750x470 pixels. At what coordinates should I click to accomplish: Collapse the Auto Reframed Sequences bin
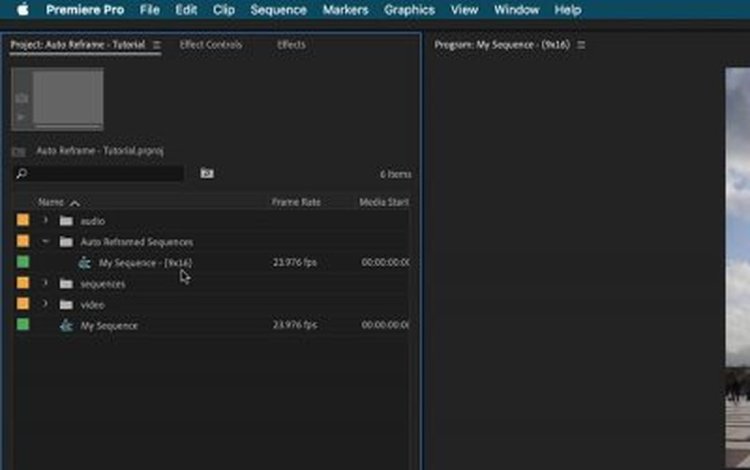pos(45,241)
